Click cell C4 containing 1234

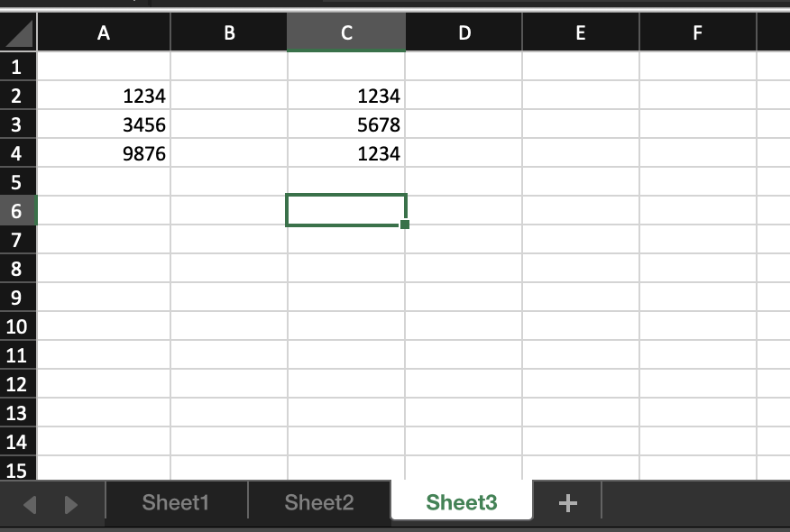tap(346, 152)
